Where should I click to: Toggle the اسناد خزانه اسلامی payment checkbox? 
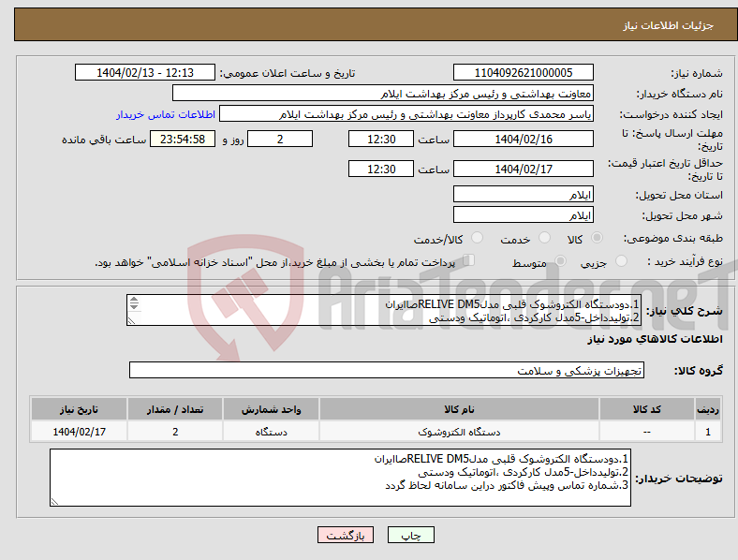(x=468, y=260)
